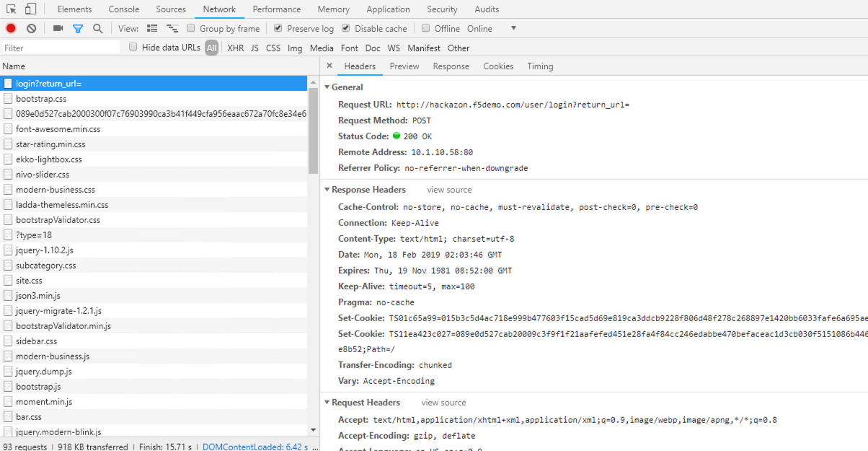868x451 pixels.
Task: Click the Filter text input field
Action: point(61,48)
